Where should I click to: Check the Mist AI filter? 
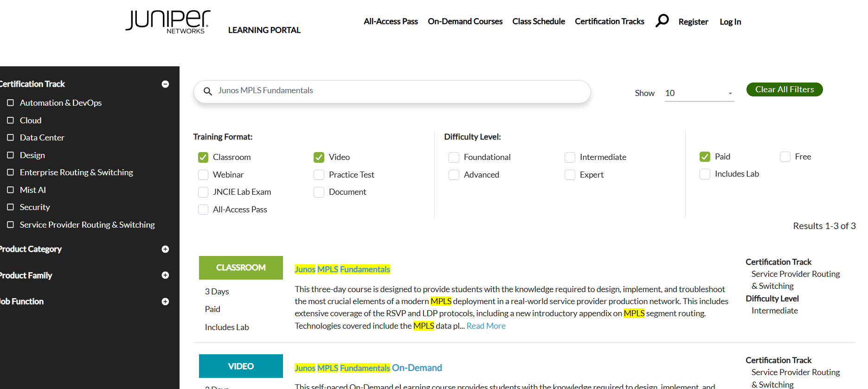(11, 190)
